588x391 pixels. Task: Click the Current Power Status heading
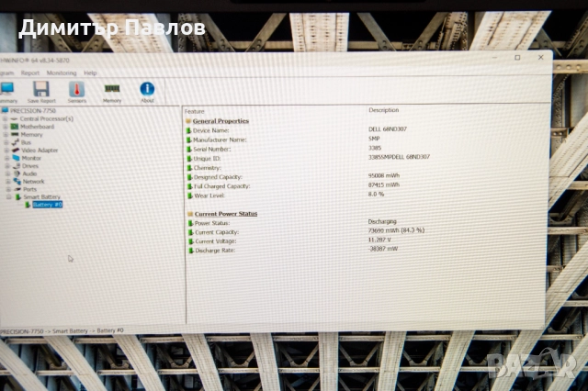(226, 214)
